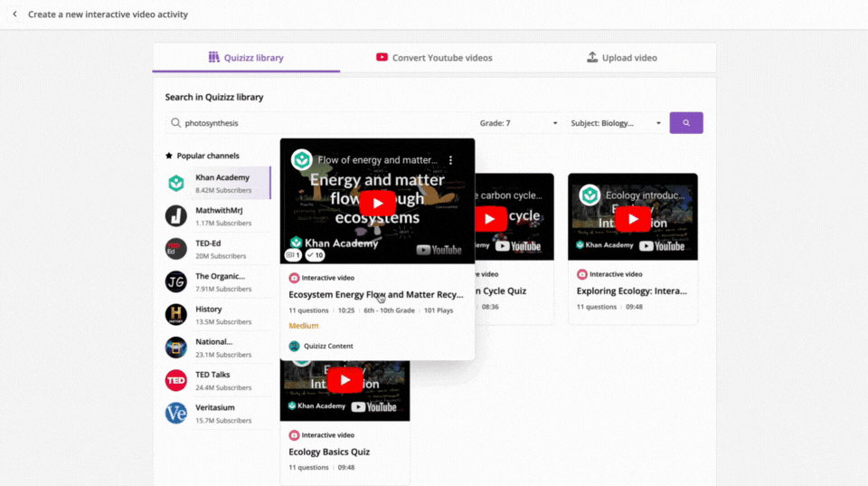The height and width of the screenshot is (486, 868).
Task: Open the Cycle Quiz card title
Action: tap(502, 291)
